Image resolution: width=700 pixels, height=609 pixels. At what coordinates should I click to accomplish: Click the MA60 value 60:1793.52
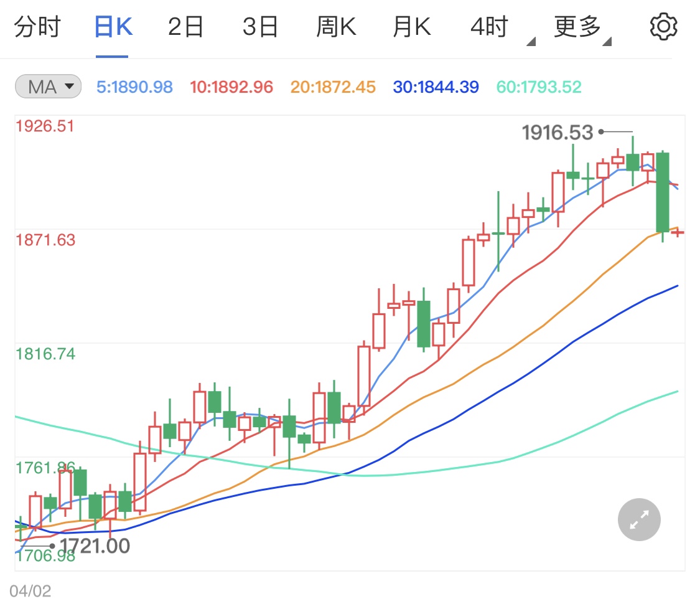click(539, 87)
